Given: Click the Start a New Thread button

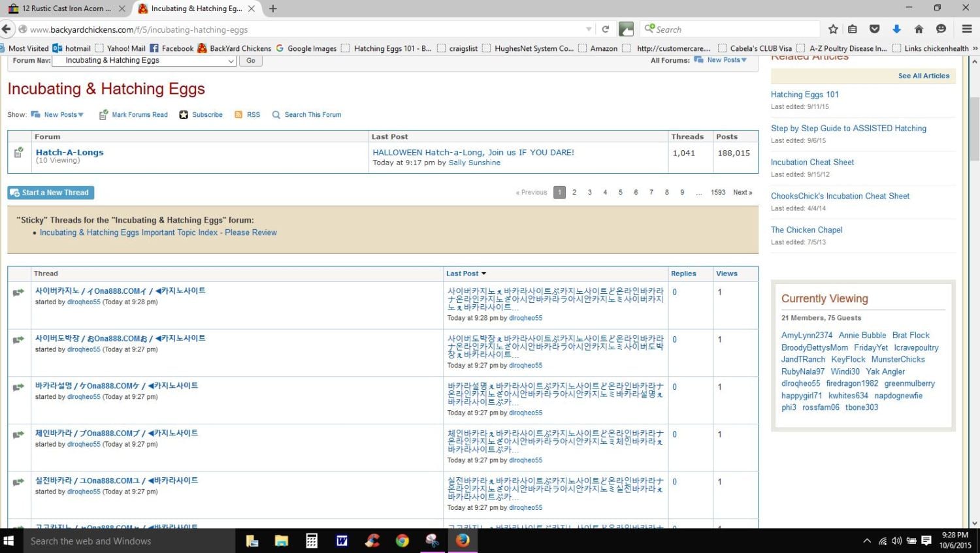Looking at the screenshot, I should point(51,193).
